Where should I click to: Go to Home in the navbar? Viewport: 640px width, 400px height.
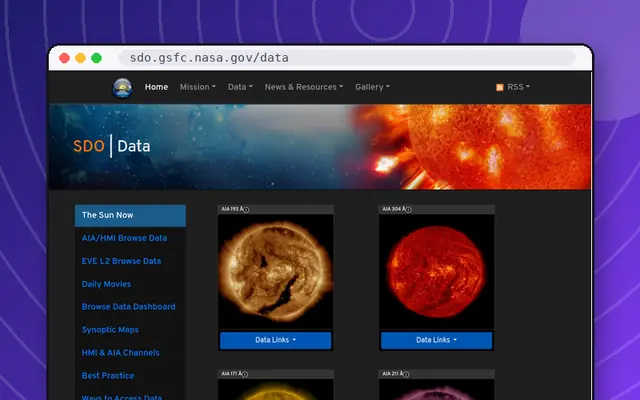pyautogui.click(x=156, y=87)
